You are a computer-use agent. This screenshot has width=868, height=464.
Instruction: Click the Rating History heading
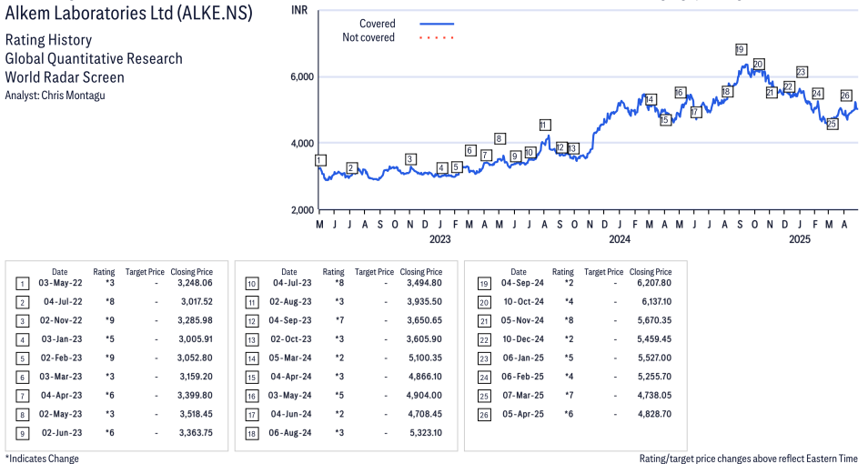(49, 40)
